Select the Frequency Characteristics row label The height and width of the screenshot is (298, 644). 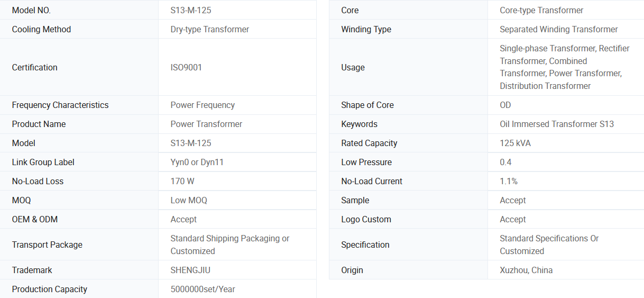[60, 105]
